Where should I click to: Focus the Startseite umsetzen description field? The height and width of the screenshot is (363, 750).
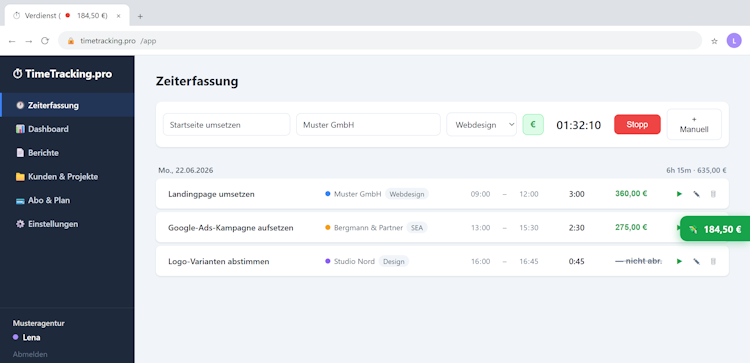(227, 125)
